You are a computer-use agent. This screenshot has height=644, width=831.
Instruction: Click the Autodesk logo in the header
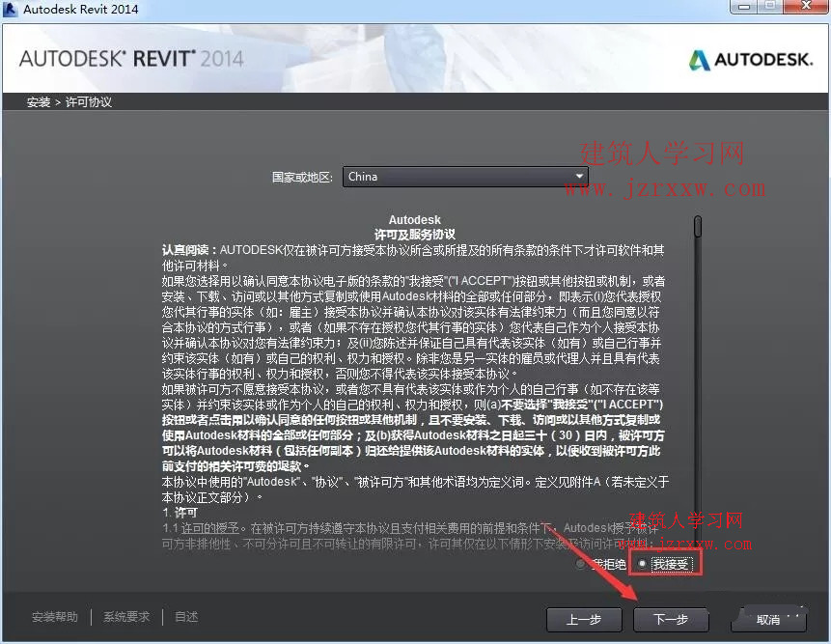tap(751, 59)
